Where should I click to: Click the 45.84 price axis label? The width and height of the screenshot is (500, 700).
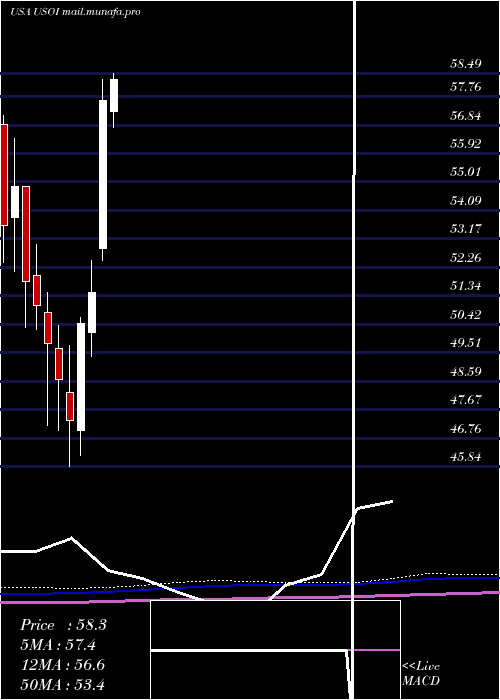[466, 457]
